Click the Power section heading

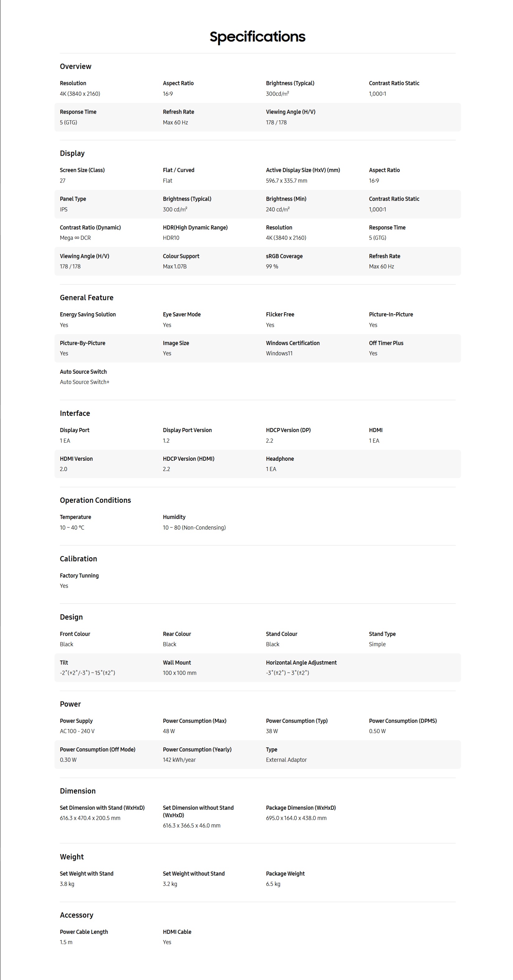70,704
